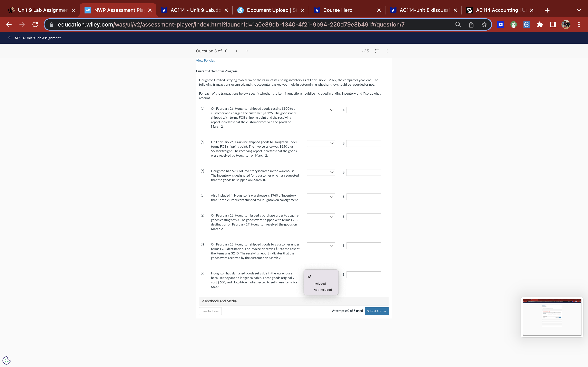This screenshot has width=588, height=367.
Task: Bookmark this page with star icon
Action: click(x=484, y=24)
